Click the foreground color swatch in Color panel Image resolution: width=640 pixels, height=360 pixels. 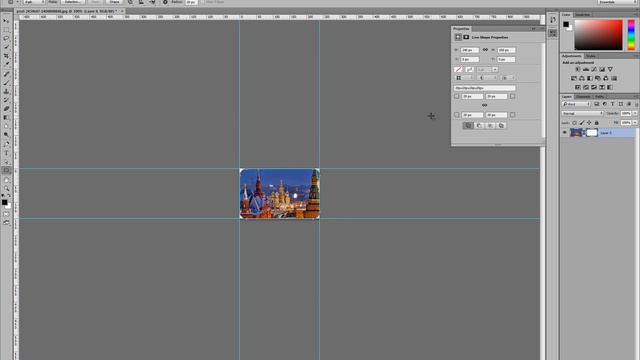click(566, 24)
